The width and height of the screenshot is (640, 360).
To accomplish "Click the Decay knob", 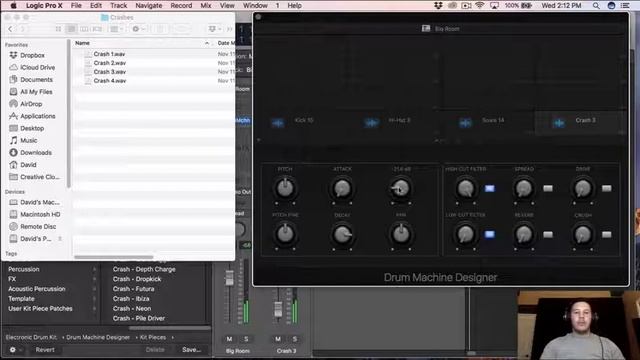I will click(342, 234).
